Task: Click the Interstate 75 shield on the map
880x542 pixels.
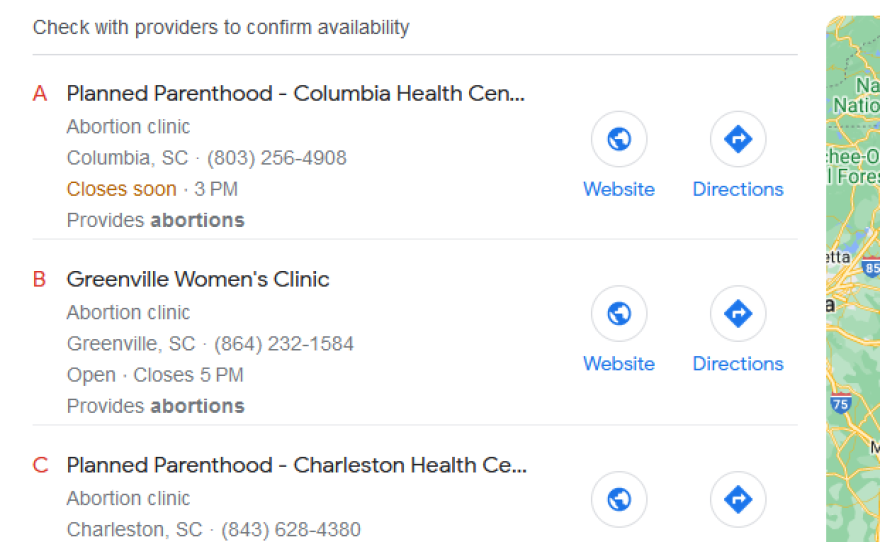Action: point(840,404)
